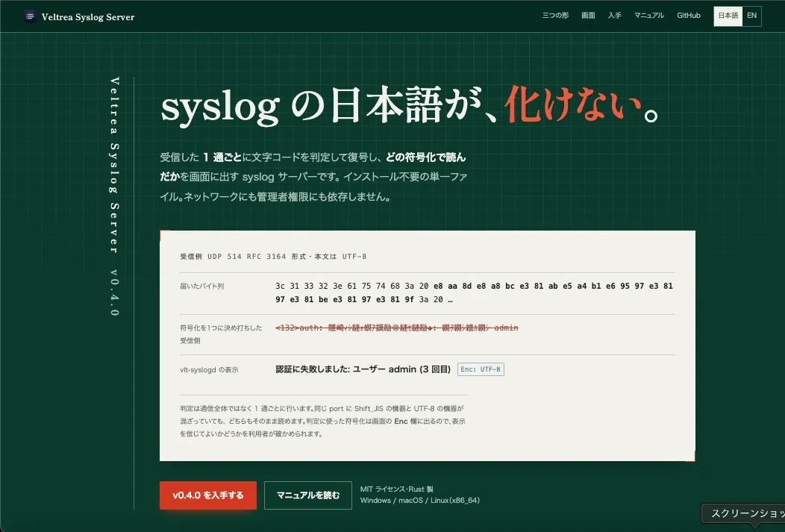Click the vlt-syslogd の表示 row label
This screenshot has width=785, height=532.
[209, 370]
